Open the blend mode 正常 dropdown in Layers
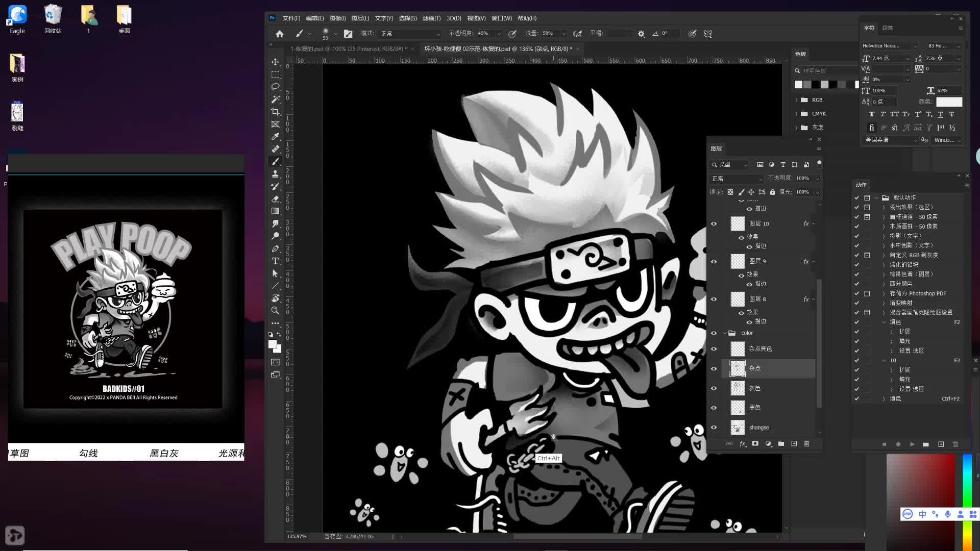Screen dimensions: 980x551 pos(737,179)
